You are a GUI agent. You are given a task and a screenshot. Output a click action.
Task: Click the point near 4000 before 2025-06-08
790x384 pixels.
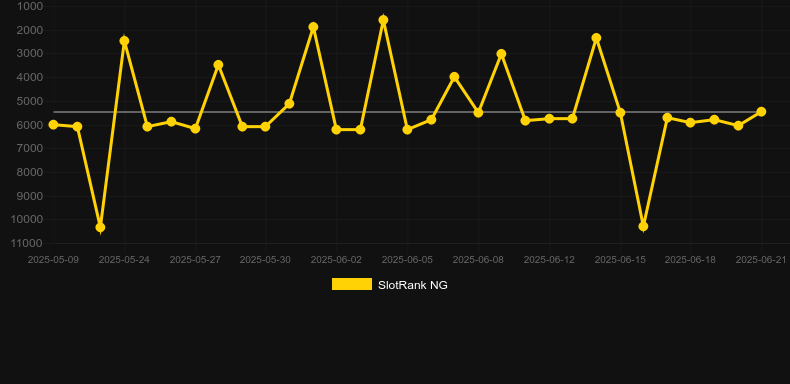[454, 77]
